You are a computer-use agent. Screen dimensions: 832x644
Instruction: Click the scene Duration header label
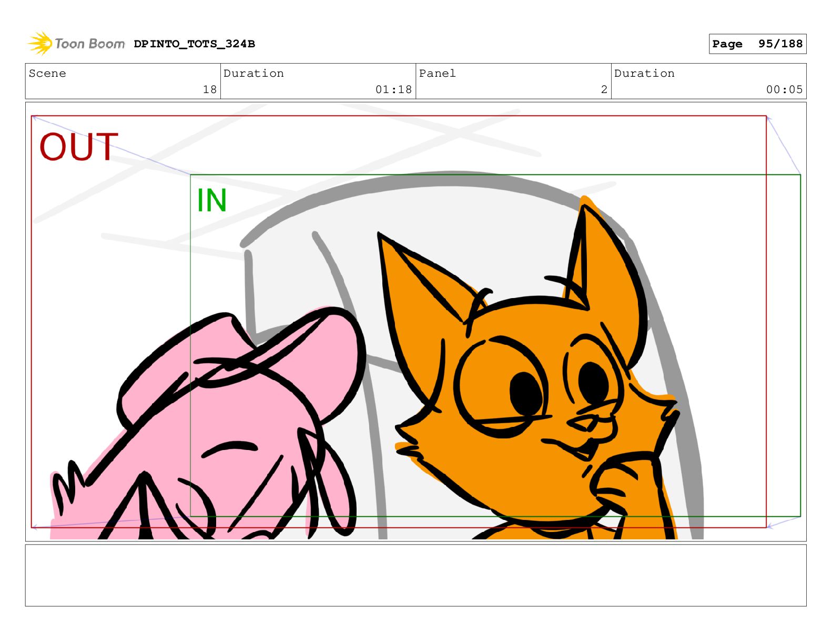coord(253,74)
